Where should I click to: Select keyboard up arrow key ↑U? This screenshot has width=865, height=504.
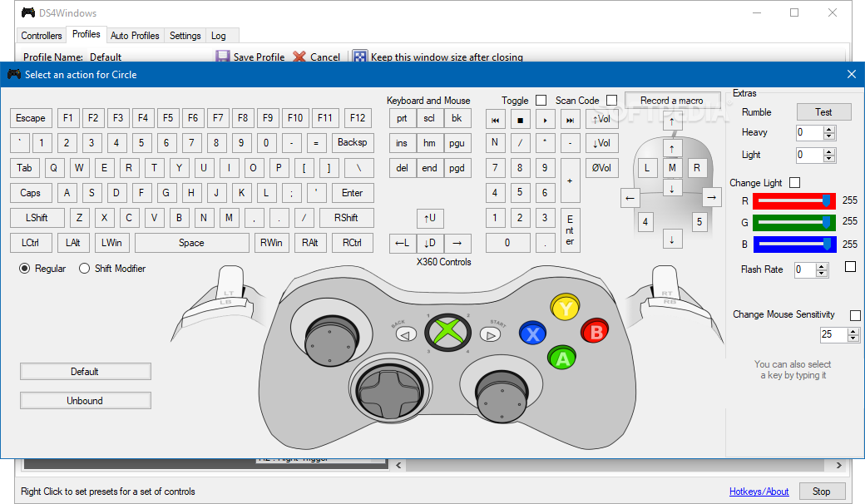[x=430, y=218]
